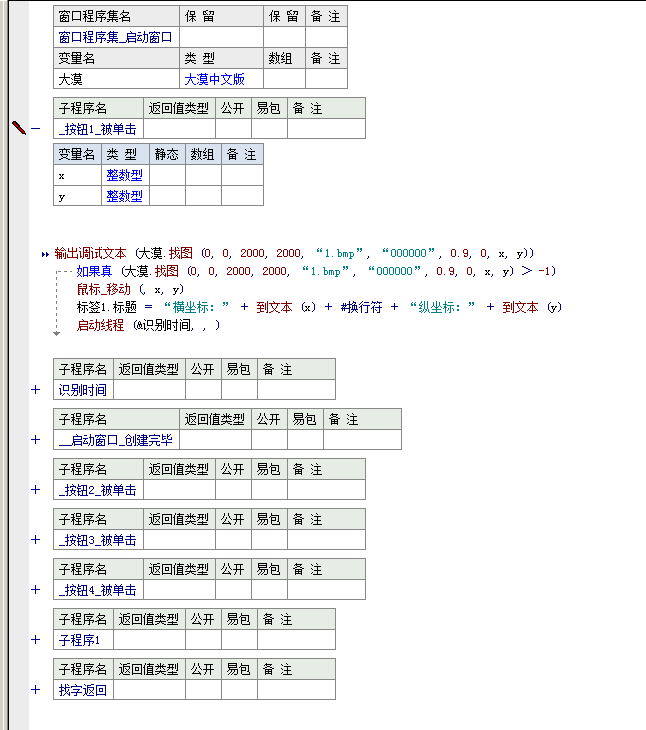
Task: Expand the _按钮3_被单击 subroutine
Action: pos(35,540)
